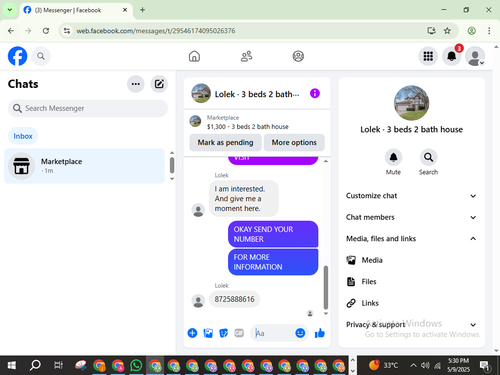Open WhatsApp from the taskbar
This screenshot has height=375, width=500.
pos(136,365)
